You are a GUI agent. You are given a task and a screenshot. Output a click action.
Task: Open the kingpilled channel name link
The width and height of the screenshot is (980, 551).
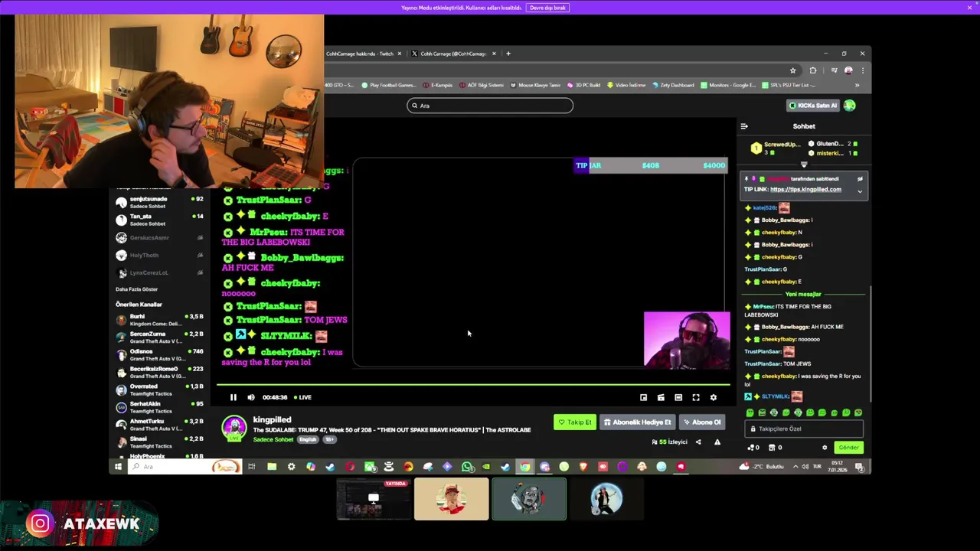(272, 419)
